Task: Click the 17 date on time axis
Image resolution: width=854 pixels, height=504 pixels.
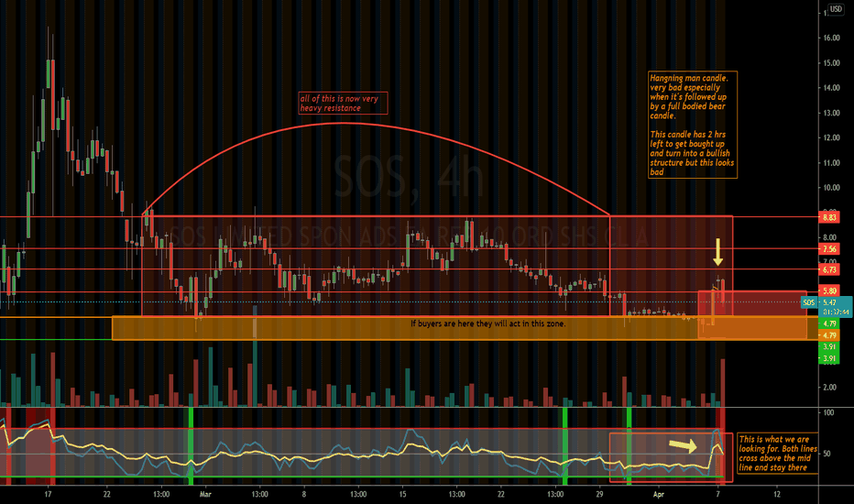Action: pos(48,495)
